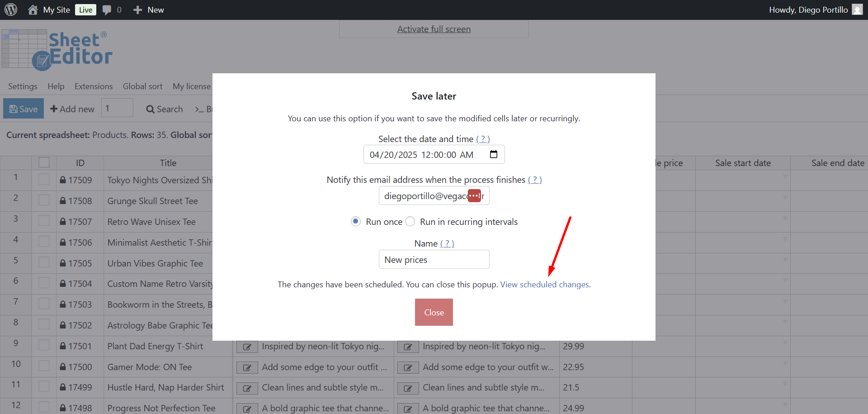Click the WordPress logo icon
868x414 pixels.
click(x=11, y=10)
